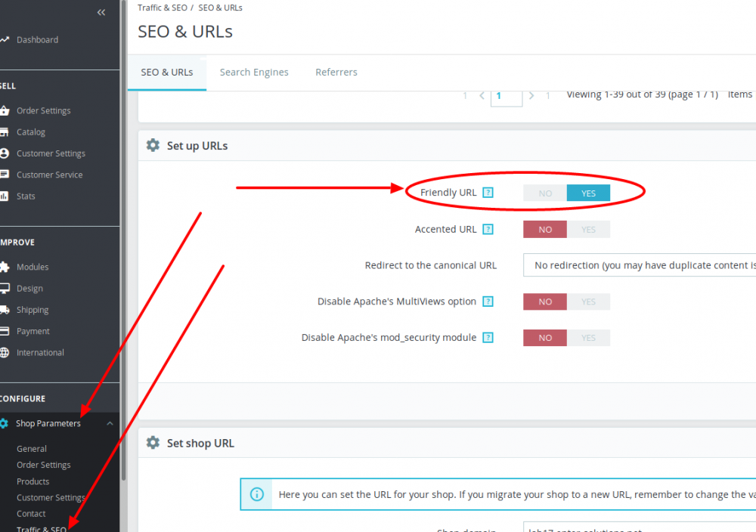Switch to the SEO & URLs tab
The image size is (756, 532).
pyautogui.click(x=167, y=73)
